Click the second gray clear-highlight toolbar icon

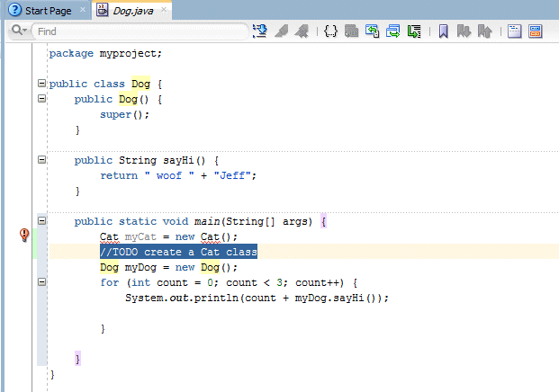click(302, 31)
